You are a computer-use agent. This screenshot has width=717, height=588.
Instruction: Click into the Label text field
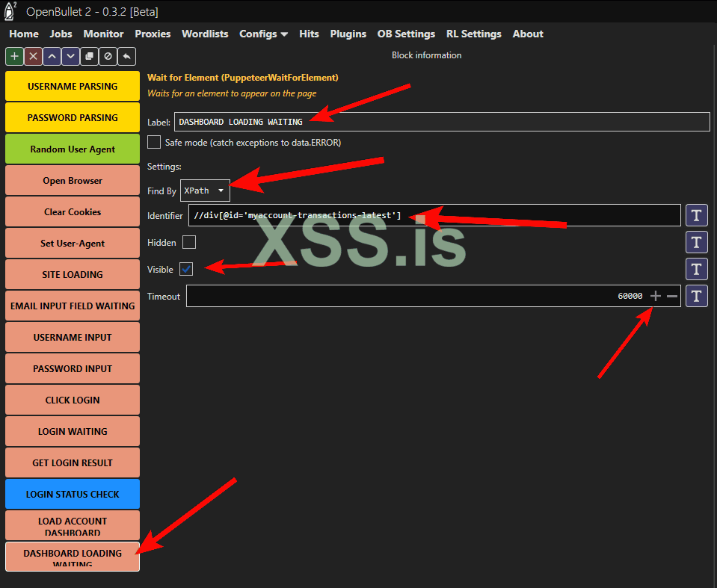pos(442,122)
